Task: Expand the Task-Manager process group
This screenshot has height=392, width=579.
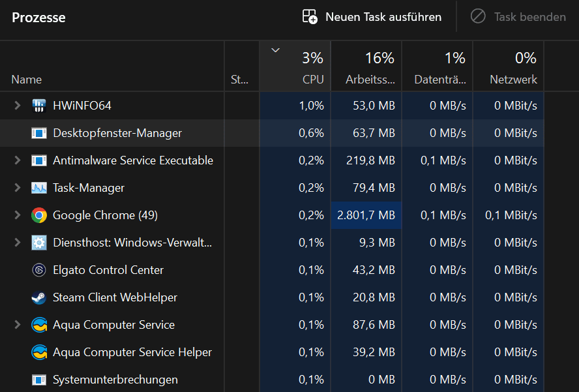Action: tap(18, 188)
